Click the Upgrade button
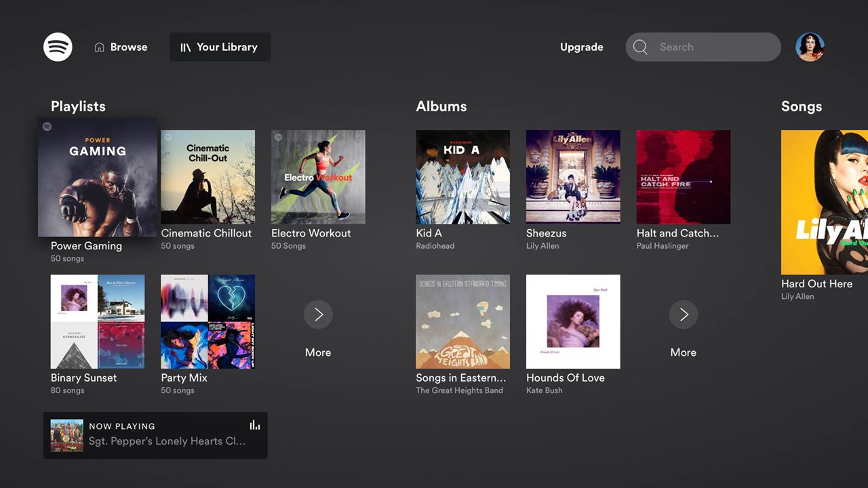868x488 pixels. click(582, 47)
